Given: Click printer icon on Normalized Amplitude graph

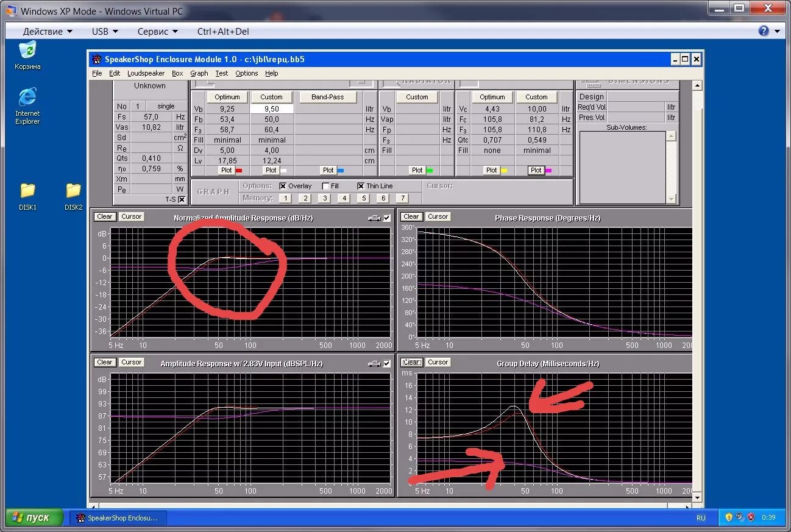Looking at the screenshot, I should (374, 218).
